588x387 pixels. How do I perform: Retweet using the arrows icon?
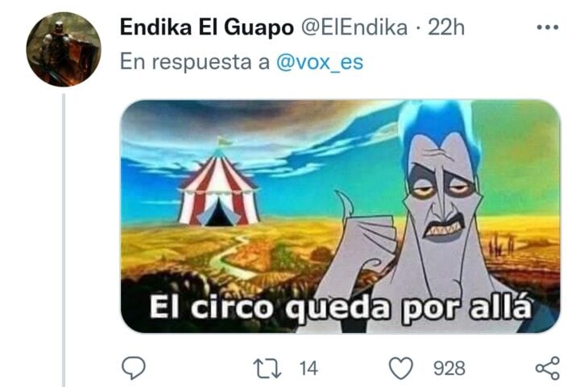click(267, 368)
